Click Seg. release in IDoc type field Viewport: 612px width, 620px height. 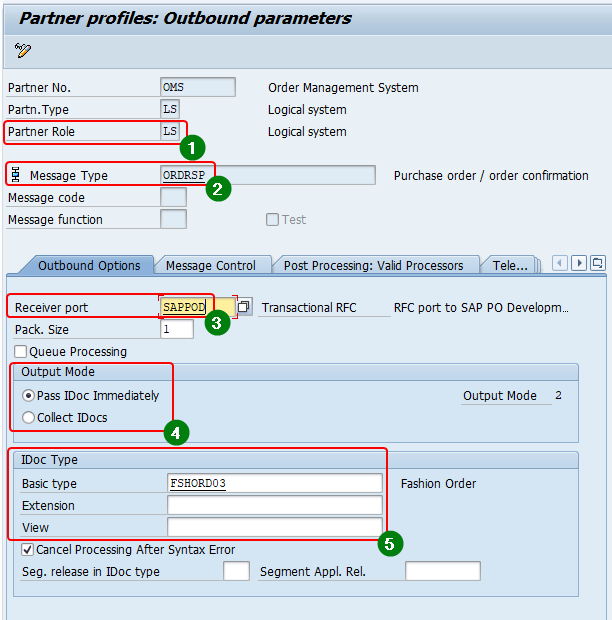click(x=236, y=571)
